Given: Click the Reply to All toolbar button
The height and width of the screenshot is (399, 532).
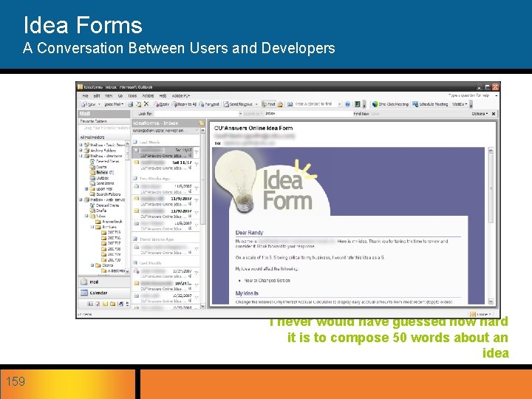Looking at the screenshot, I should (185, 104).
